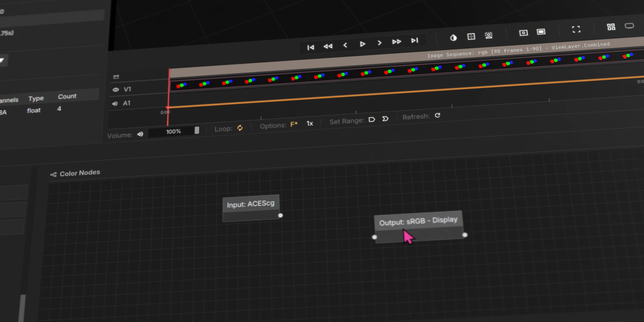Mute the A1 audio track
This screenshot has height=322, width=644.
point(115,104)
